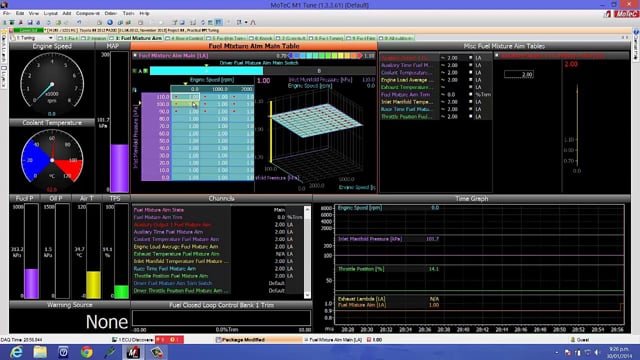The image size is (640, 360).
Task: Switch to the 3: Fuel Mixture Aim tab
Action: point(137,38)
